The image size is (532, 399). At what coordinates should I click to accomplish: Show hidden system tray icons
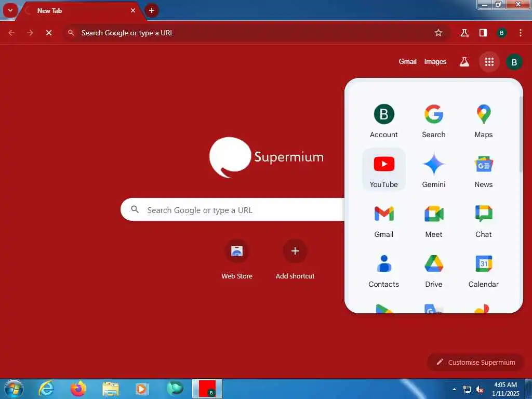[454, 389]
